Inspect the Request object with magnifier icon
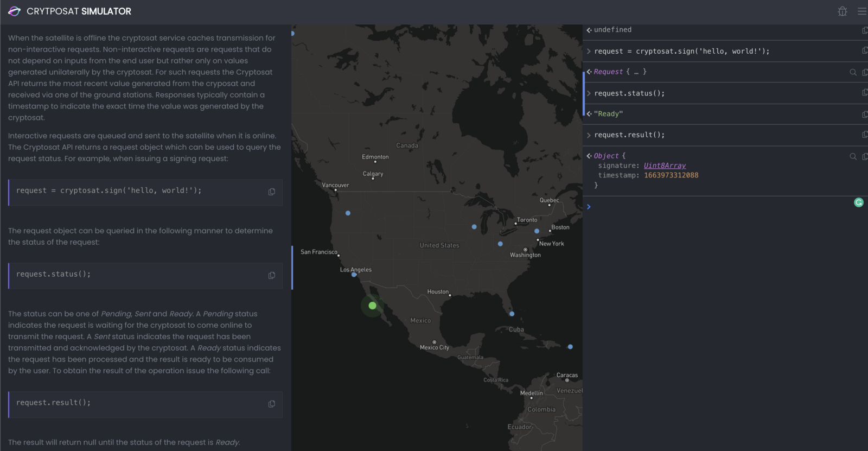This screenshot has width=868, height=451. [853, 72]
